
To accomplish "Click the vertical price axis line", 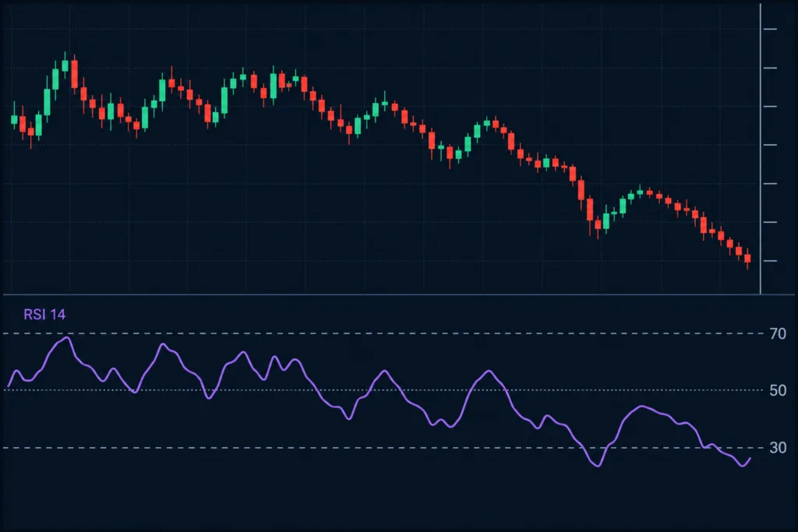I will tap(761, 149).
